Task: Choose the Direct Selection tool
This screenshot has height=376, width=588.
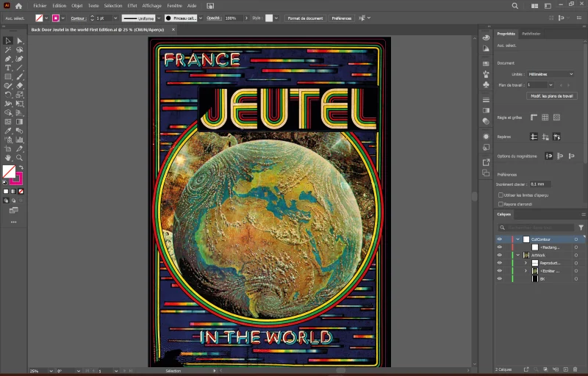Action: (20, 41)
